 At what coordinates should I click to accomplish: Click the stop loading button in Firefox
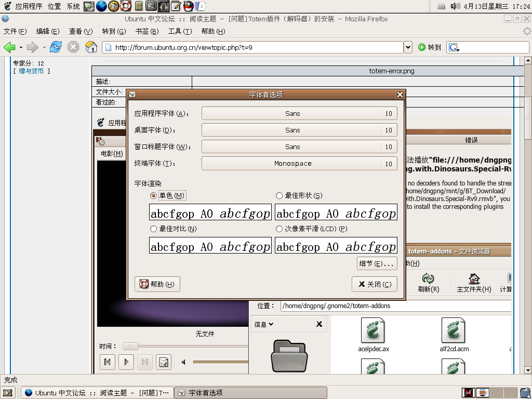73,47
